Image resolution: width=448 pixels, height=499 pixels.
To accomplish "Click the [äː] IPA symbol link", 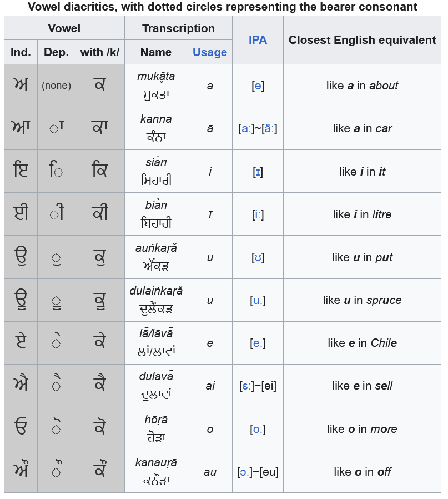I will 269,128.
